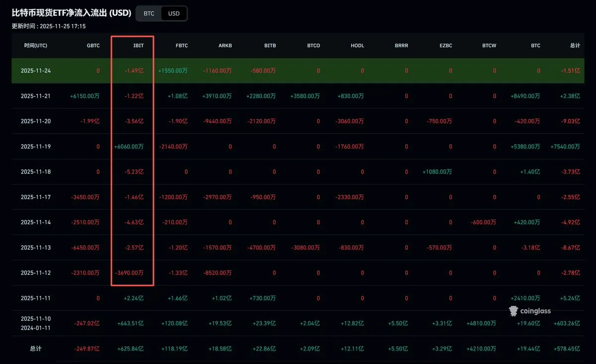This screenshot has width=596, height=364.
Task: Click the FBTC column header
Action: 181,46
